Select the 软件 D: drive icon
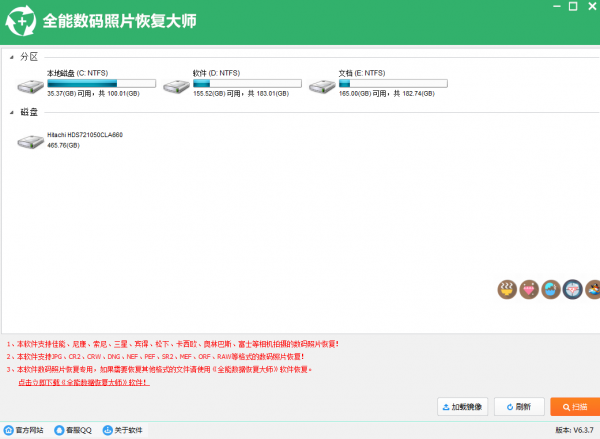This screenshot has height=439, width=600. tap(176, 84)
